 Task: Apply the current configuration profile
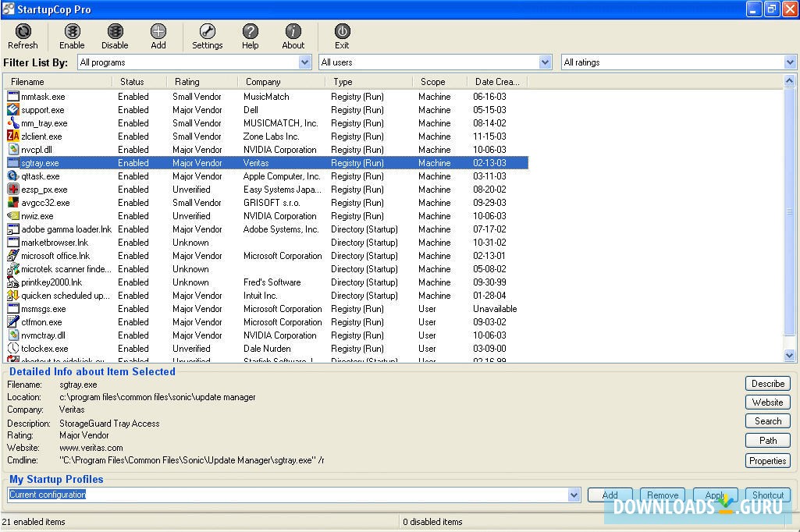(715, 495)
